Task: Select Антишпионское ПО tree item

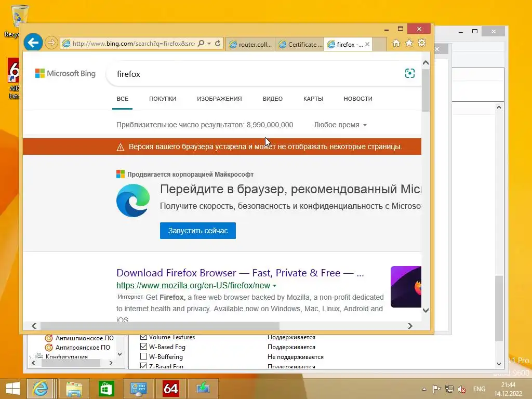Action: pos(85,338)
